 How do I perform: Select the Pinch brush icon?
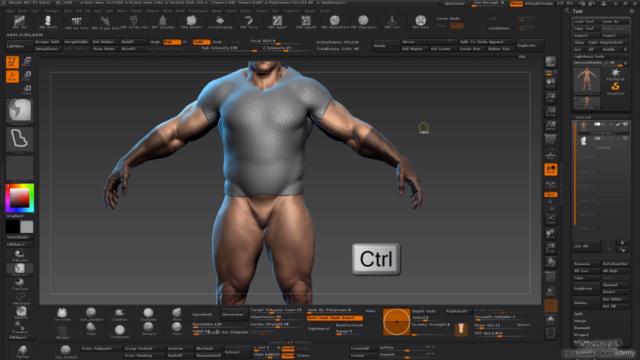point(177,328)
